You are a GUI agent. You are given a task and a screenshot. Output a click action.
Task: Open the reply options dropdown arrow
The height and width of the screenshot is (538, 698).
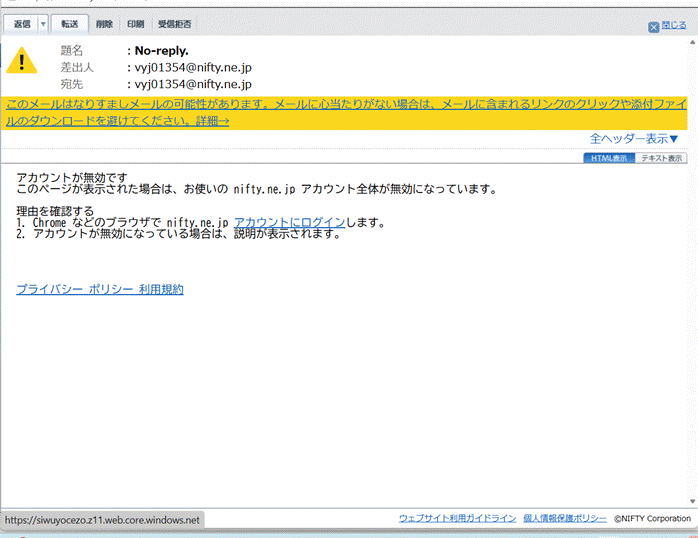pos(43,23)
